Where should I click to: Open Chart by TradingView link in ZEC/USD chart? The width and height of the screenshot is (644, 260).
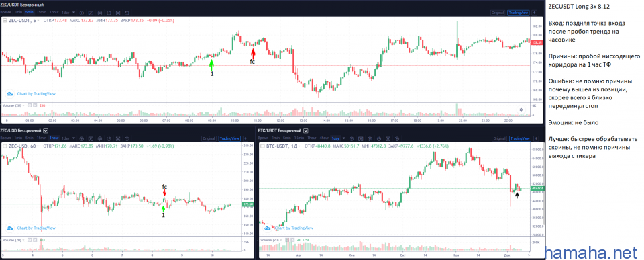click(x=36, y=228)
